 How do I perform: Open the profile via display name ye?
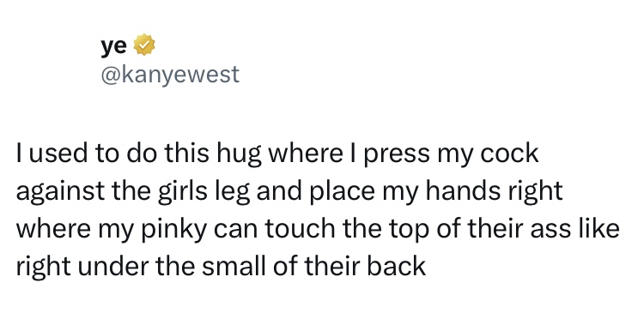coord(114,47)
